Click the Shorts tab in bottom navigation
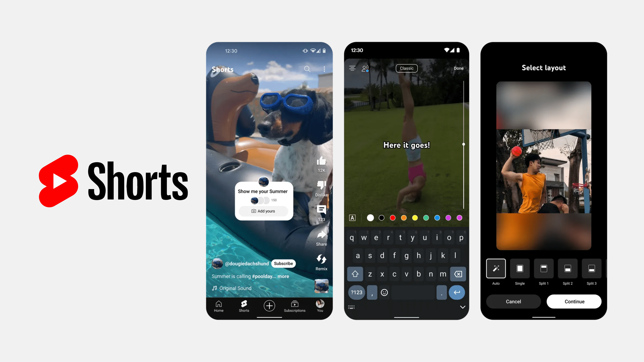 pos(244,306)
